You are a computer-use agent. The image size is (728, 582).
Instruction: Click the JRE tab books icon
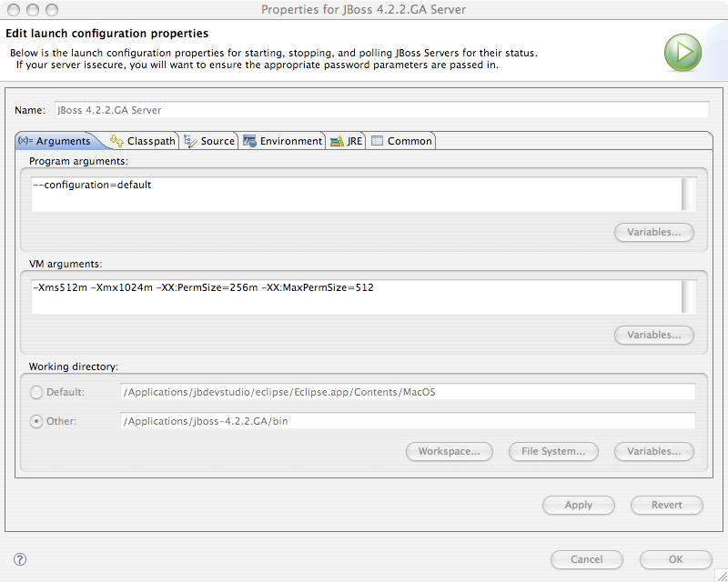pyautogui.click(x=337, y=141)
